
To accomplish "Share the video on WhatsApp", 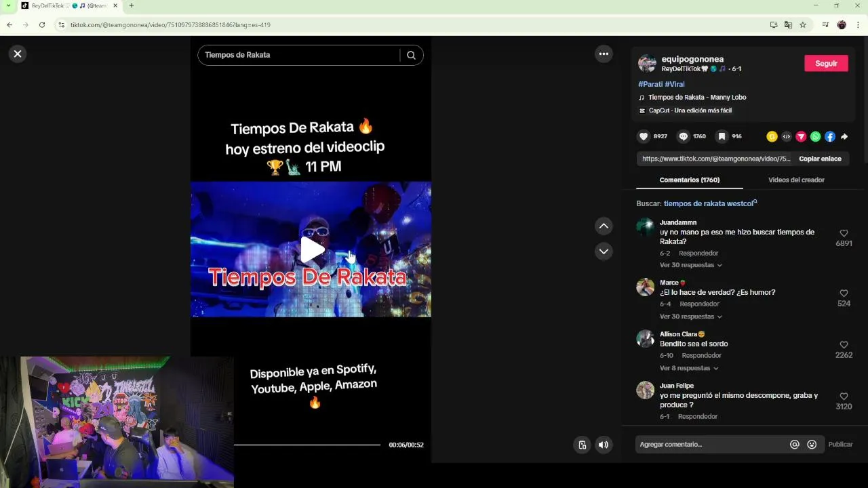I will (x=815, y=136).
